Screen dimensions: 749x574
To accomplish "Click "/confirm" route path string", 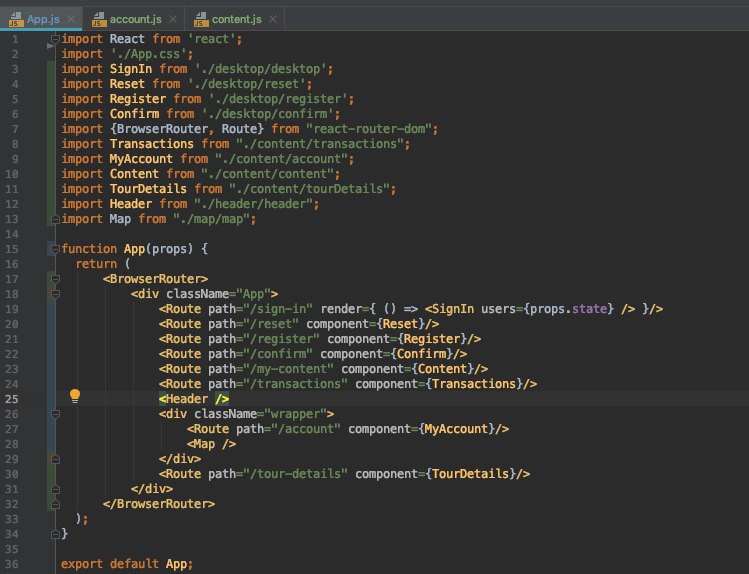I will (x=278, y=354).
